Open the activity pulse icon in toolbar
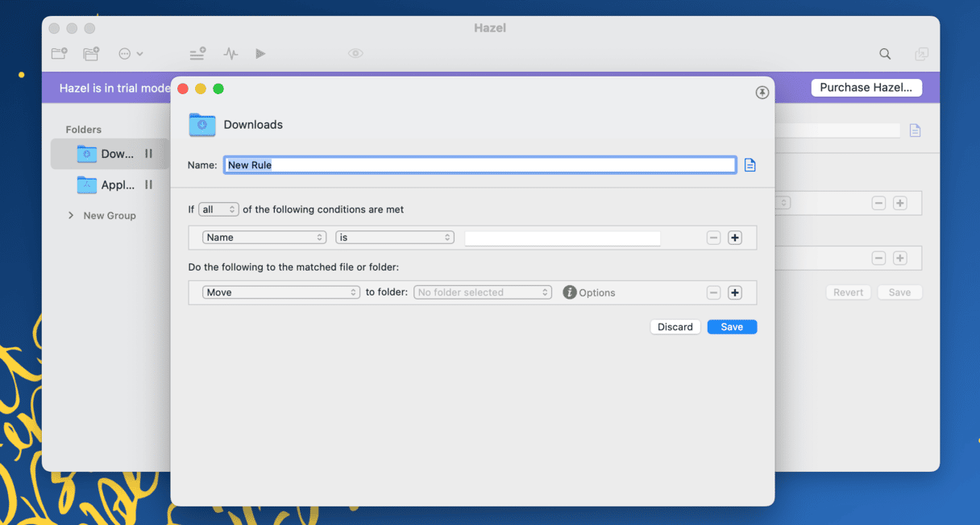This screenshot has width=980, height=525. click(x=230, y=54)
